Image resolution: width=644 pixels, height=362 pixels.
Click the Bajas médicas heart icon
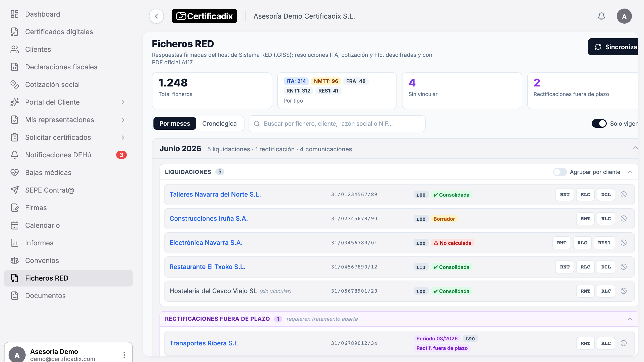15,172
